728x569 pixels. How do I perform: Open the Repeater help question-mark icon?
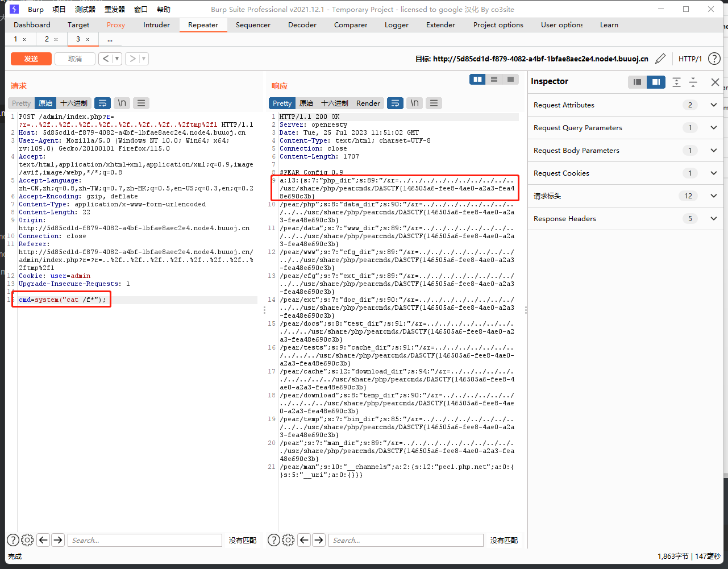click(x=714, y=59)
